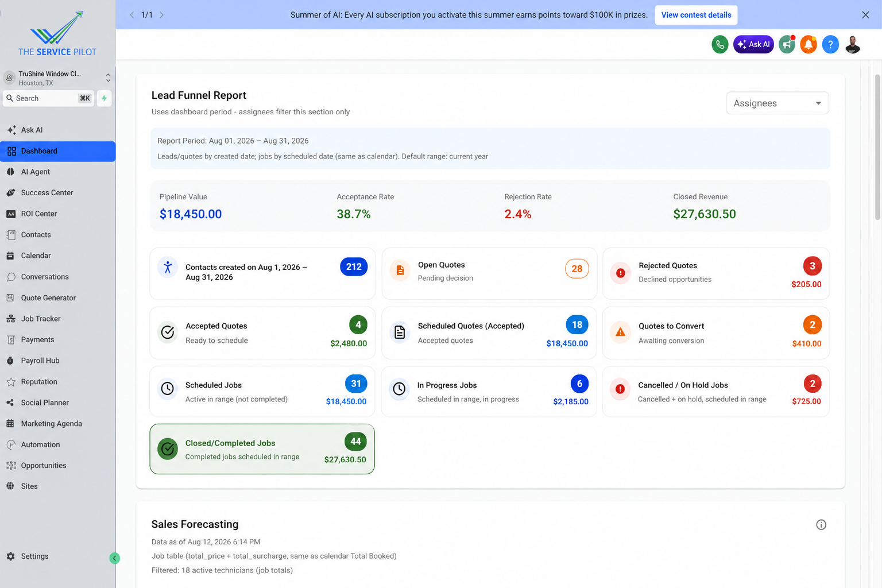Dismiss the Summer of AI banner

click(x=865, y=15)
